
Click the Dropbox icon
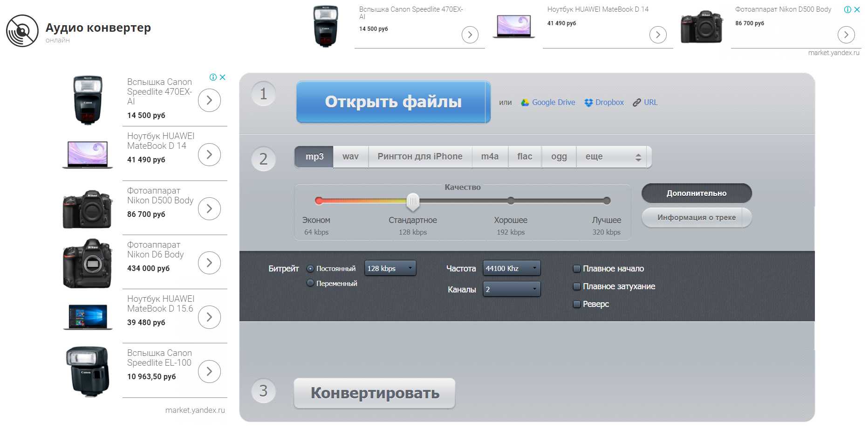click(588, 103)
